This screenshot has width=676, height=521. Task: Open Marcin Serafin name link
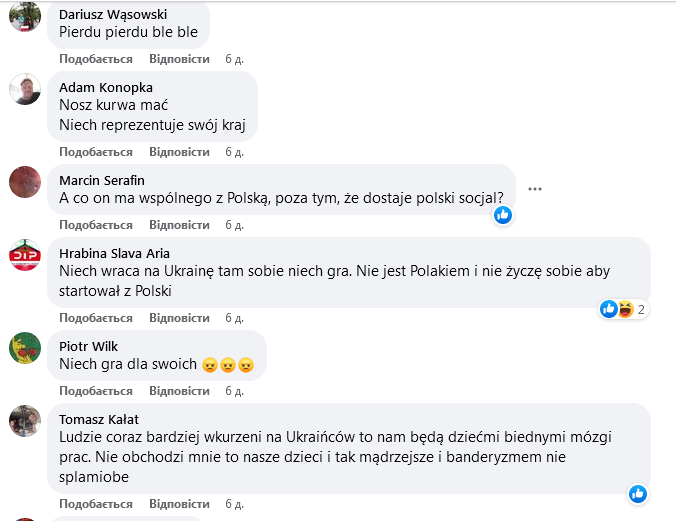(x=102, y=180)
